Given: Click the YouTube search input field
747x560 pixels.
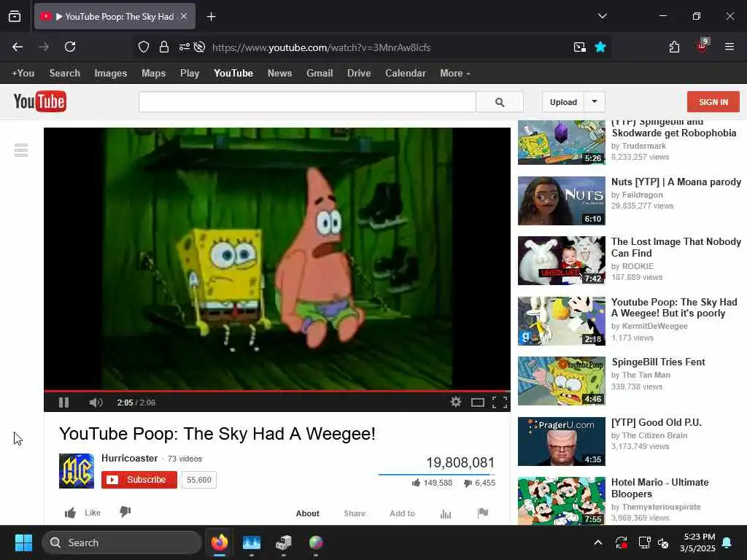Looking at the screenshot, I should (307, 102).
